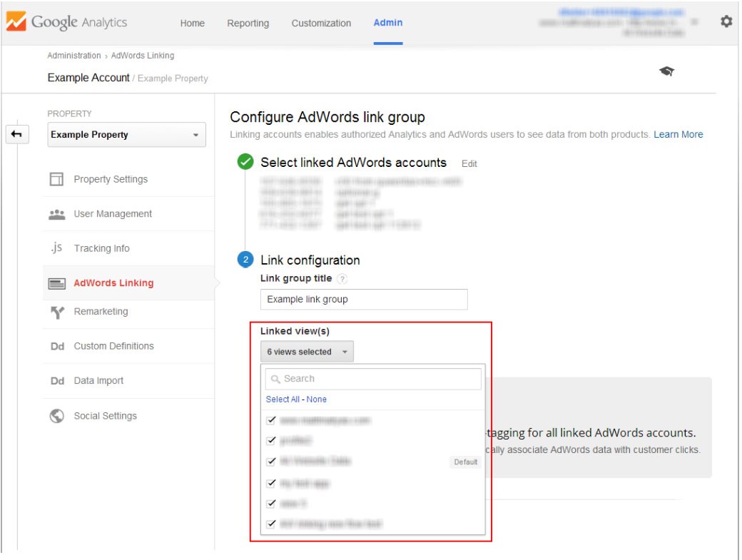Open Data Import in sidebar
The width and height of the screenshot is (742, 560).
[x=98, y=381]
